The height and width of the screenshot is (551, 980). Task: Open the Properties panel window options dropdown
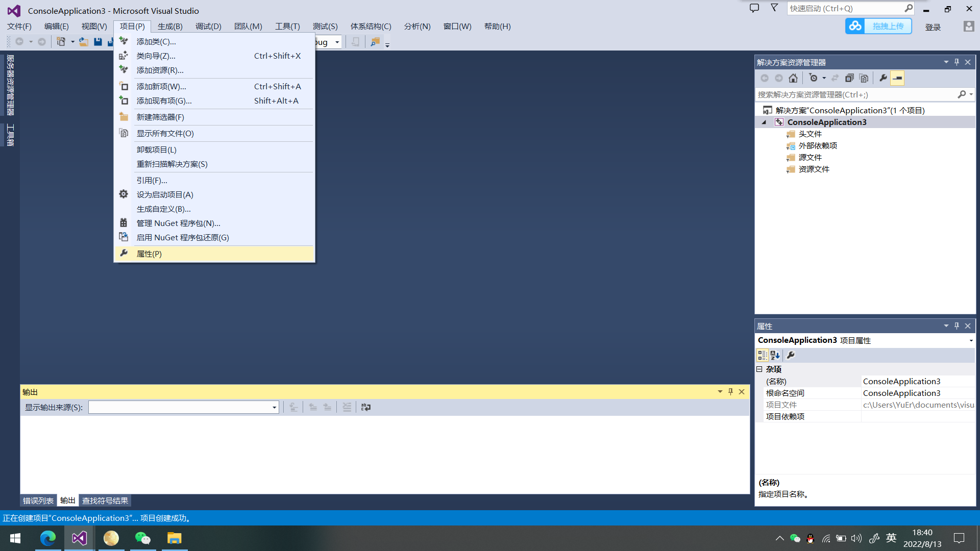point(946,325)
